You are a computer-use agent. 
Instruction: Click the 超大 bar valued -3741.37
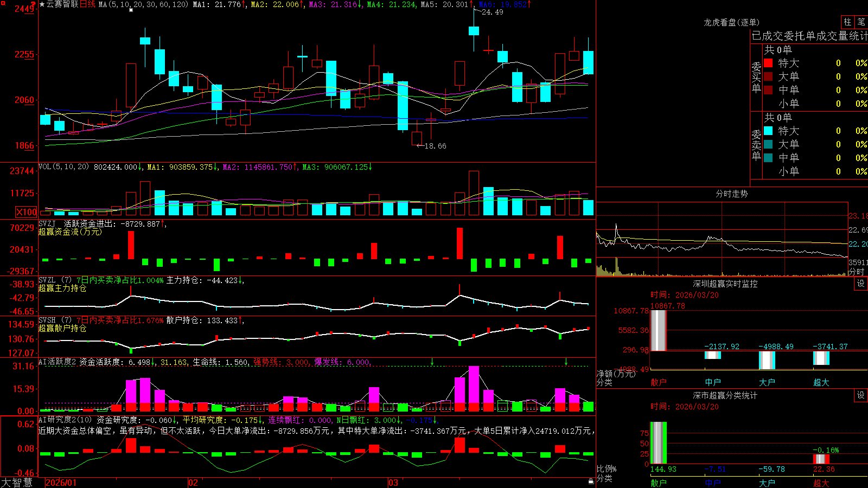click(x=821, y=358)
